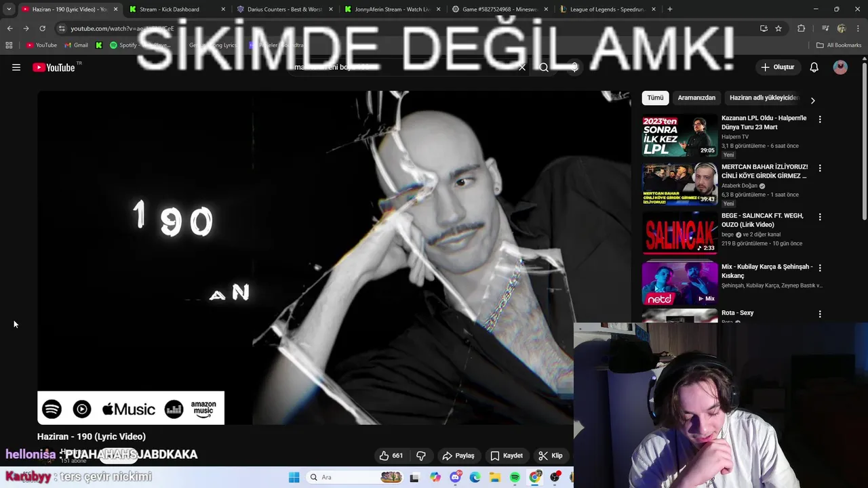Click the taskbar Ara search box
Screen dimensions: 868x488
click(x=356, y=477)
